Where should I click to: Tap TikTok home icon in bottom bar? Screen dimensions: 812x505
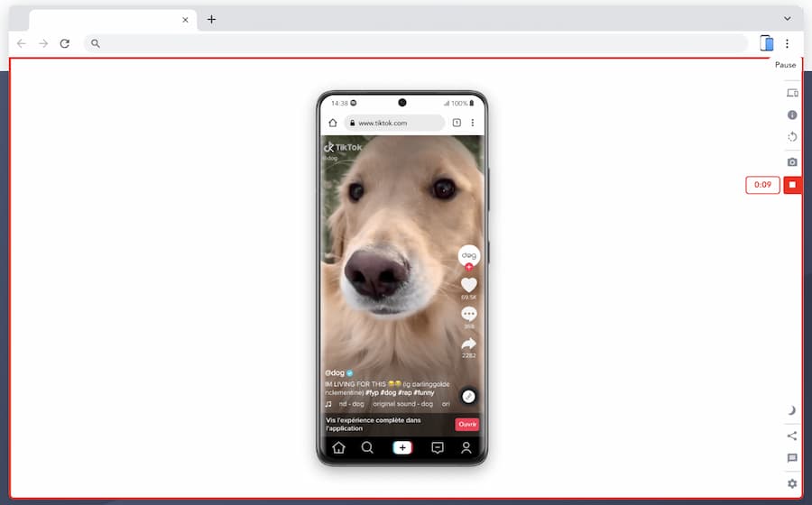[338, 447]
